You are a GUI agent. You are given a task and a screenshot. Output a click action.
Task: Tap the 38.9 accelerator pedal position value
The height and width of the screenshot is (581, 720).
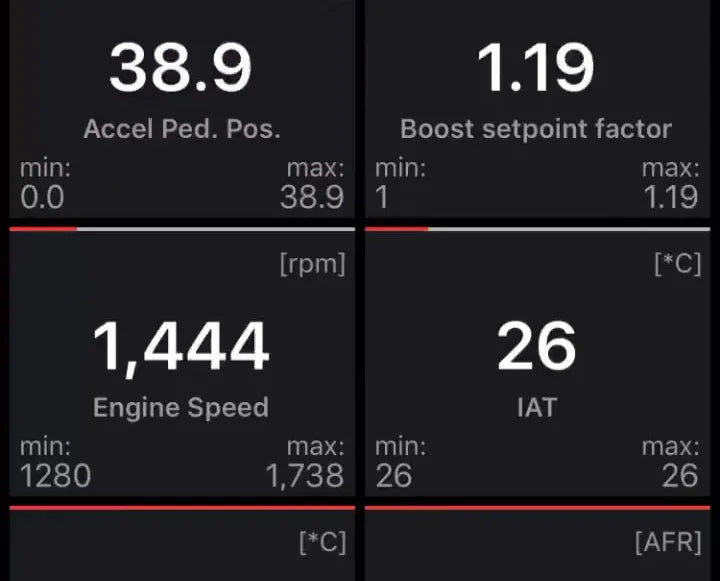(180, 68)
